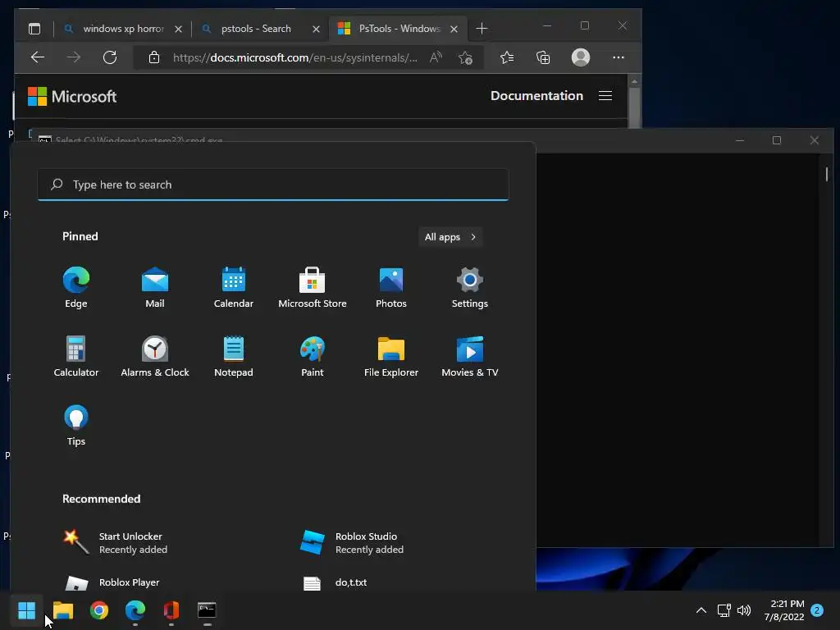840x630 pixels.
Task: Launch the Calendar pinned app
Action: coord(234,288)
